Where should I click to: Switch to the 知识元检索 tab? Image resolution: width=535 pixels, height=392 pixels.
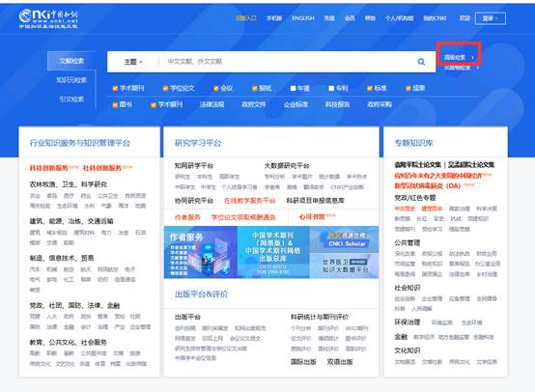pos(71,80)
